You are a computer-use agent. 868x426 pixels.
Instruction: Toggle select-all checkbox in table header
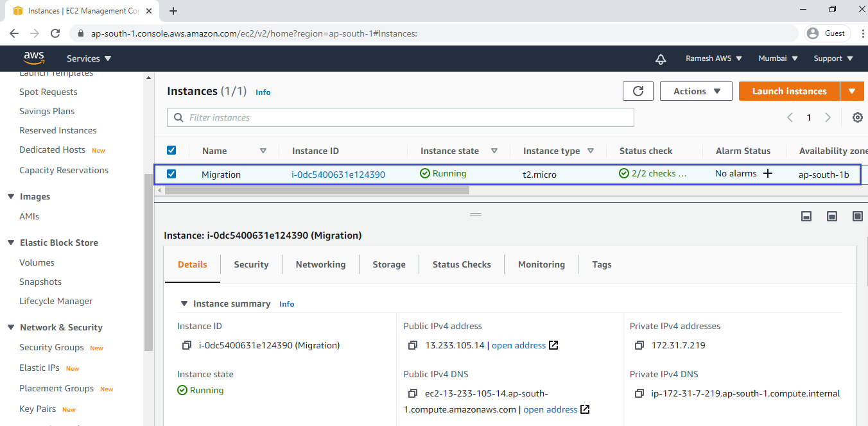pos(171,150)
